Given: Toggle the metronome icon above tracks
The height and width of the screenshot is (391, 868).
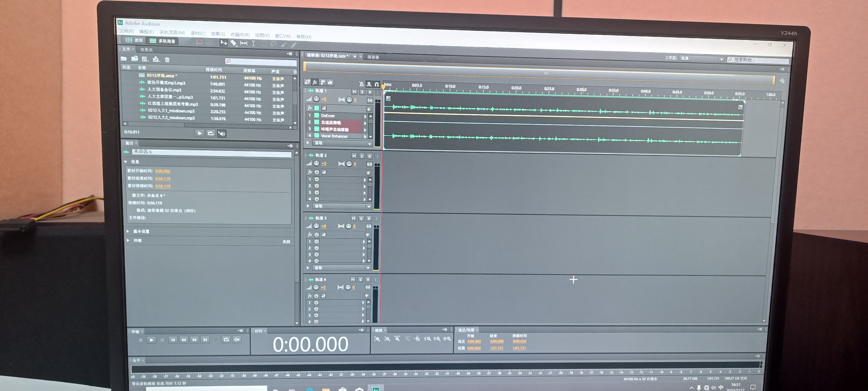Looking at the screenshot, I should pos(361,84).
